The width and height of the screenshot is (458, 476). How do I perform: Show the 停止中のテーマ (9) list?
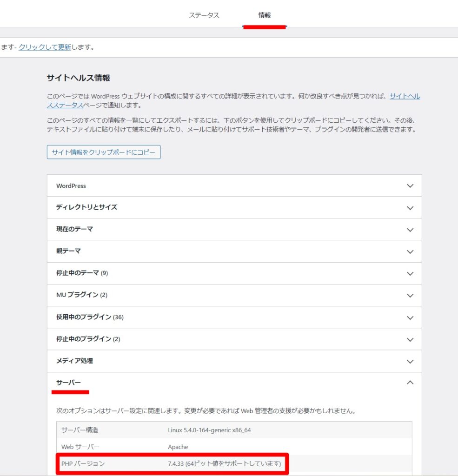coord(232,273)
